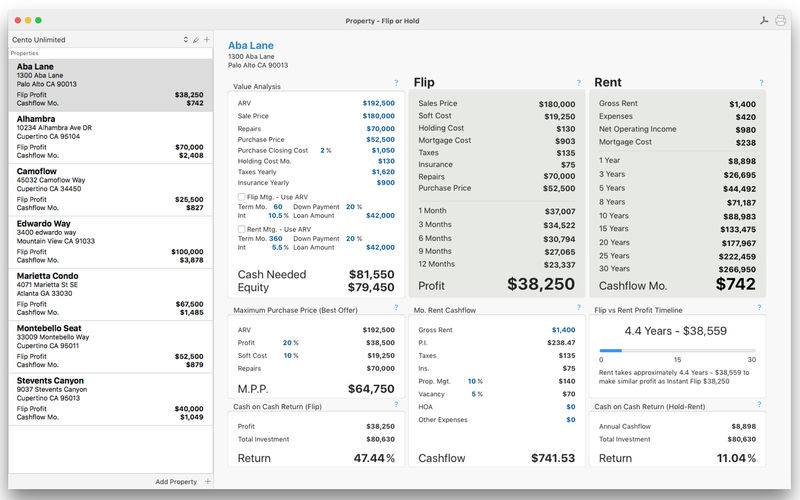Edit the ARV value $192,500 field
The image size is (800, 500).
tap(379, 103)
